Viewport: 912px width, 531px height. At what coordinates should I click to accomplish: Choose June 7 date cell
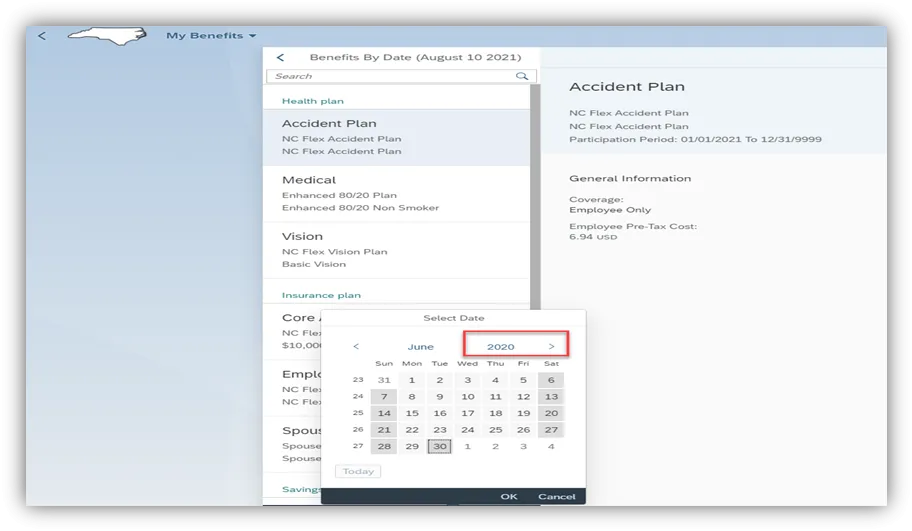tap(384, 397)
